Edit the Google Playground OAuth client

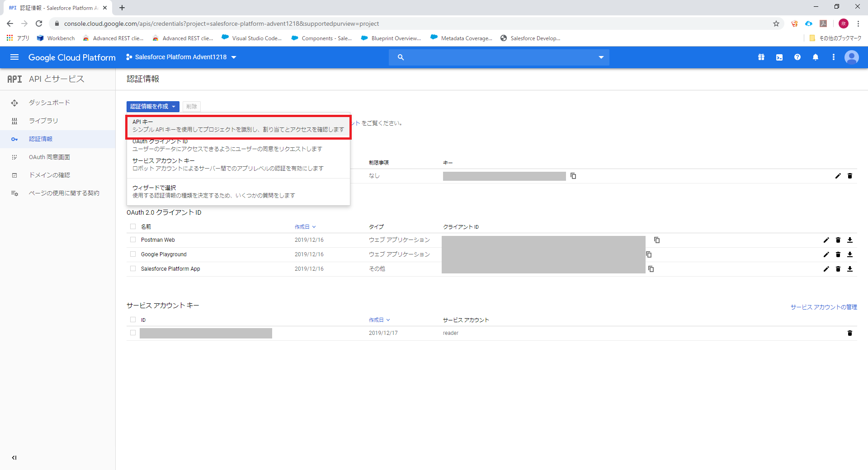pyautogui.click(x=826, y=254)
